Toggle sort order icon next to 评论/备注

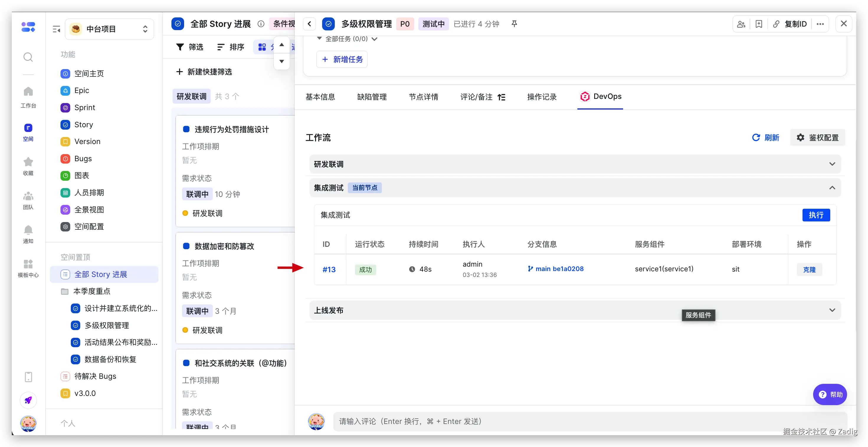pyautogui.click(x=501, y=97)
